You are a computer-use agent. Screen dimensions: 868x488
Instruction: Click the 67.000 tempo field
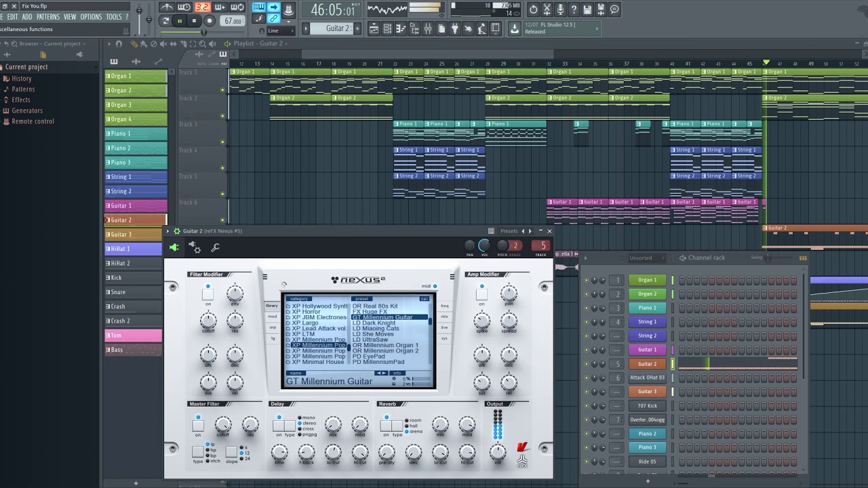233,21
